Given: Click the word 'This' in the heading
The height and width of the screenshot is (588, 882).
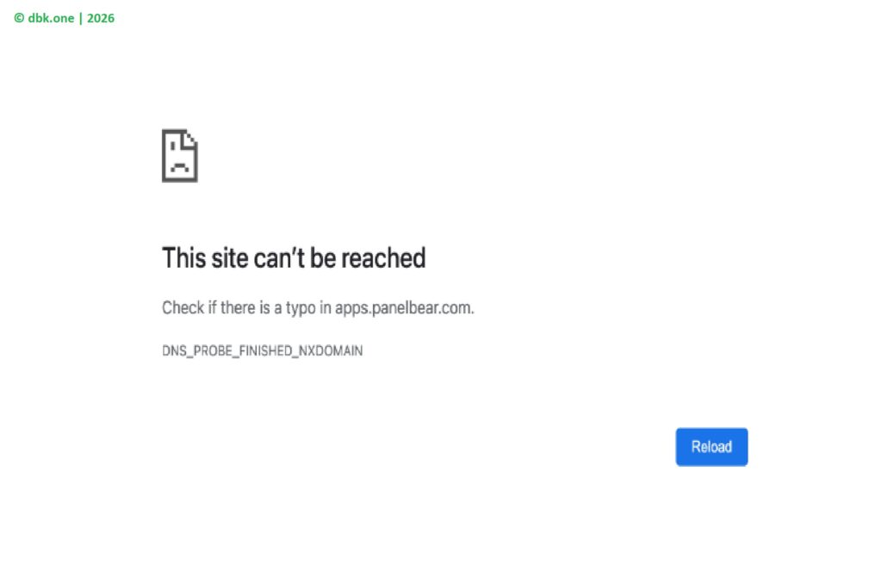Looking at the screenshot, I should click(183, 258).
